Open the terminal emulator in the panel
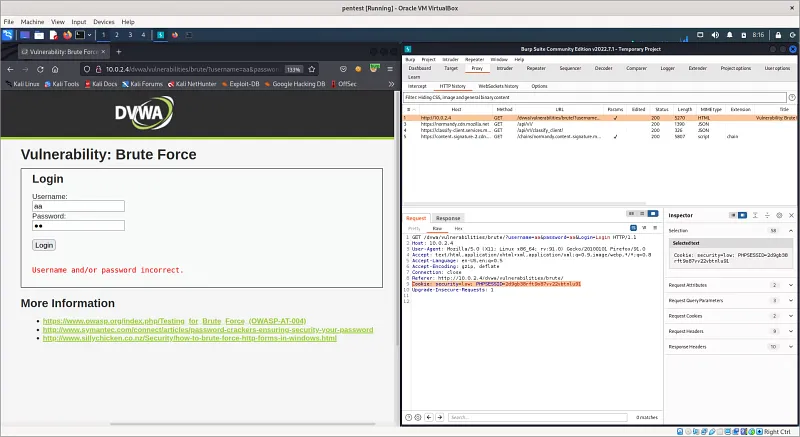The height and width of the screenshot is (437, 800). [x=80, y=35]
